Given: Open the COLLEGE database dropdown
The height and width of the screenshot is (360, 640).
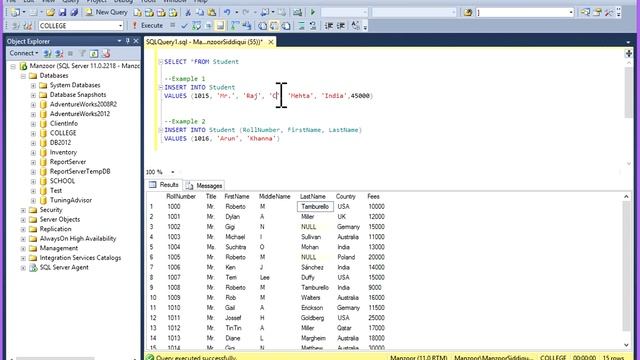Looking at the screenshot, I should [x=120, y=26].
